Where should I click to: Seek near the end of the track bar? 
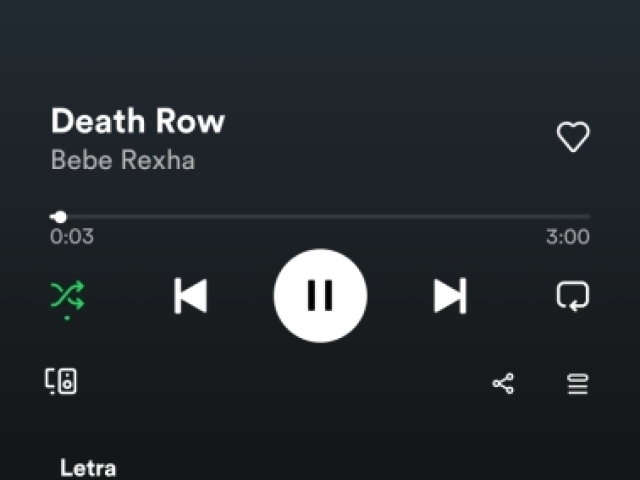(x=580, y=217)
